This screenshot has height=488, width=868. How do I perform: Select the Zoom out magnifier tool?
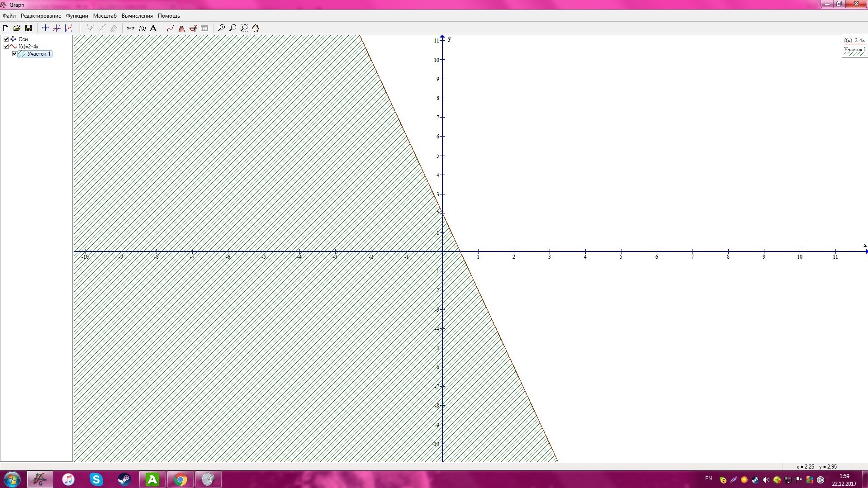click(232, 28)
